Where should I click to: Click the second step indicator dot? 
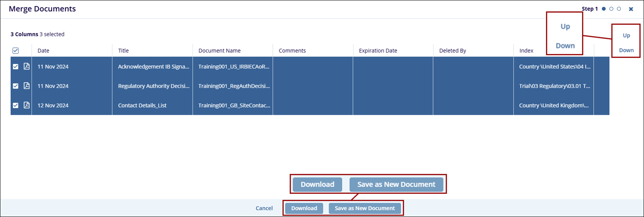click(611, 9)
